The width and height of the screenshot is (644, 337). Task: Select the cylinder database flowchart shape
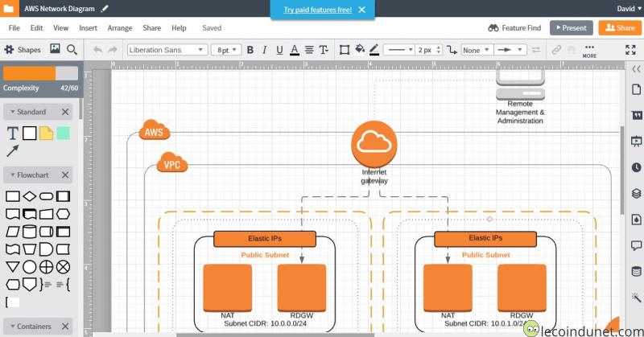point(29,232)
